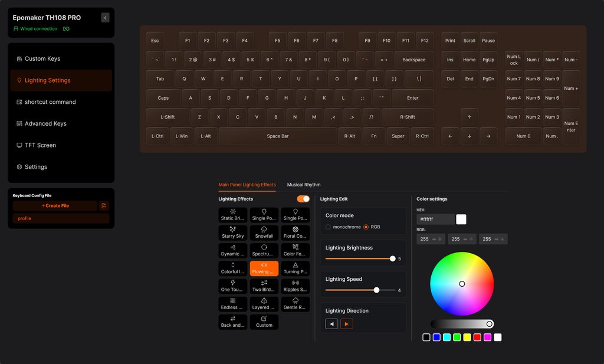
Task: Click the Create File button
Action: pyautogui.click(x=55, y=206)
